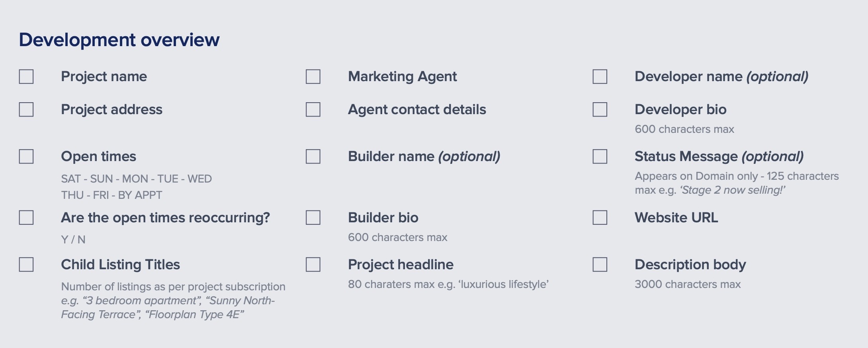Check the Marketing Agent box
Screen dimensions: 868x348
(313, 77)
